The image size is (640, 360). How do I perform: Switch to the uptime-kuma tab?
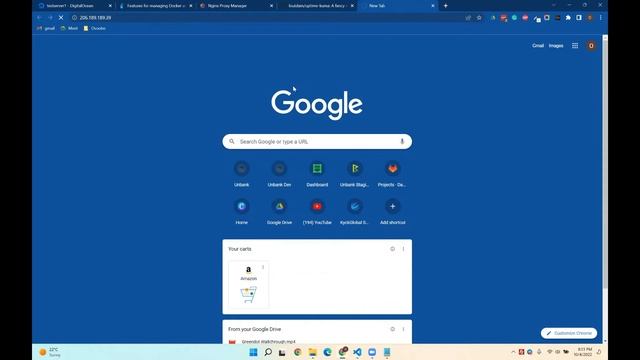(316, 6)
